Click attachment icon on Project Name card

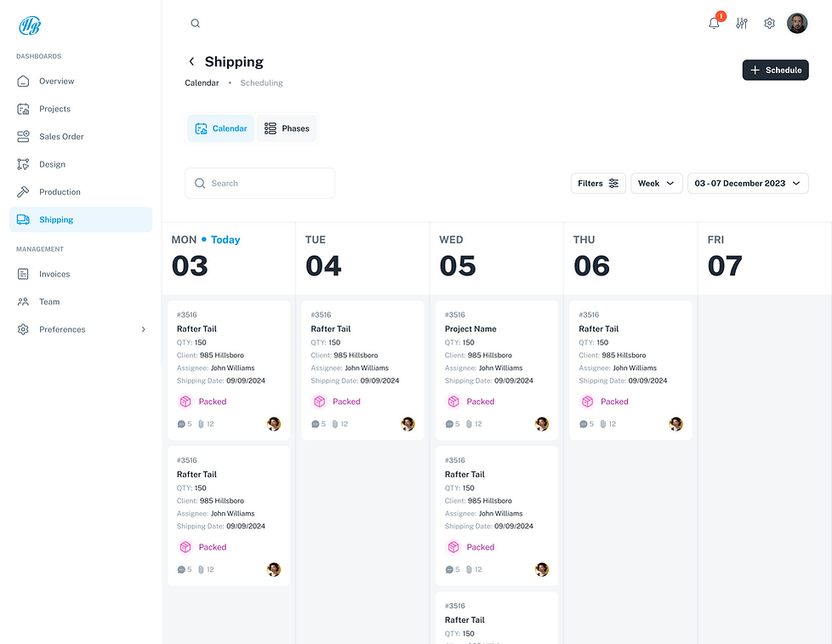tap(469, 424)
